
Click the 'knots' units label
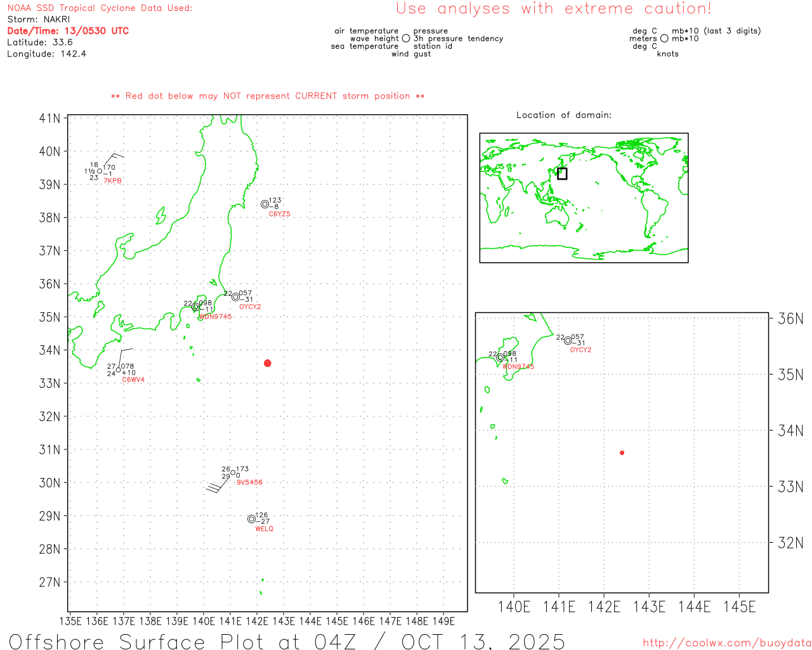click(x=668, y=54)
